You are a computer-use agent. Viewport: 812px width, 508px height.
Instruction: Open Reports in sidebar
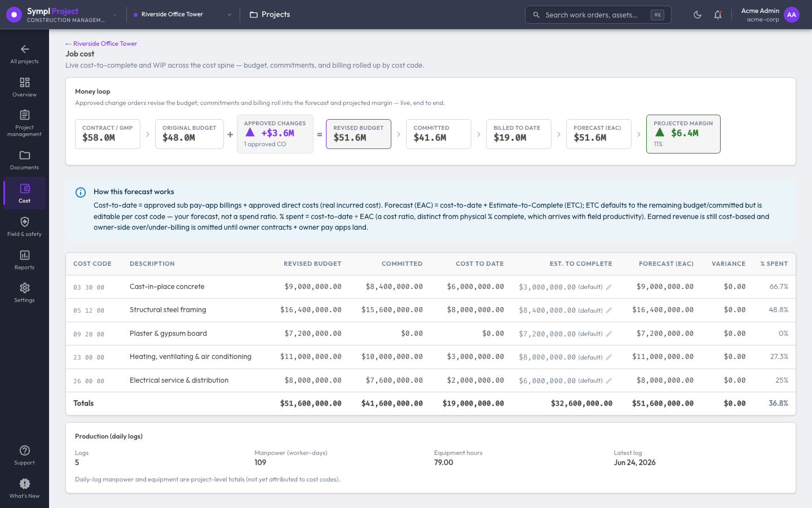click(24, 260)
